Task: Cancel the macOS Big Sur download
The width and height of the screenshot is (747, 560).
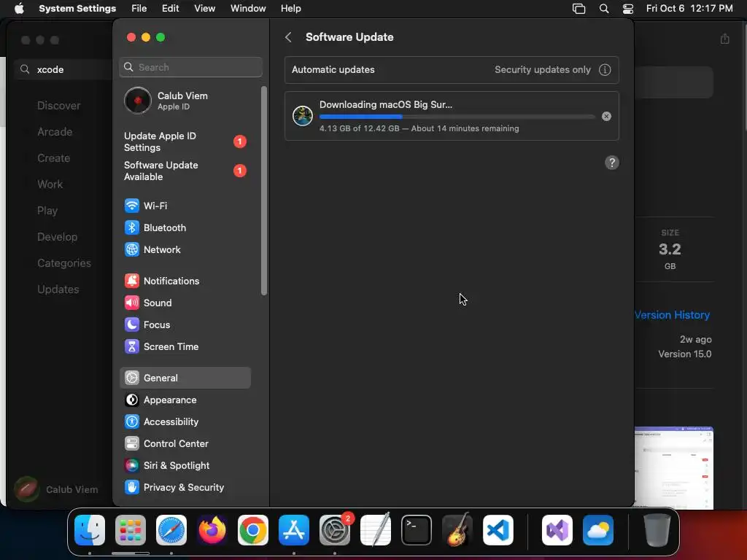Action: [x=606, y=116]
